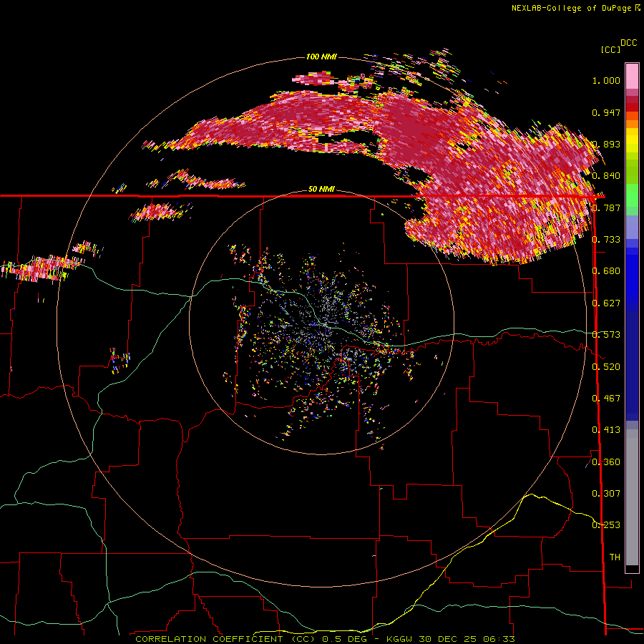Click the 0.733 scale value
The width and height of the screenshot is (644, 644).
tap(606, 240)
